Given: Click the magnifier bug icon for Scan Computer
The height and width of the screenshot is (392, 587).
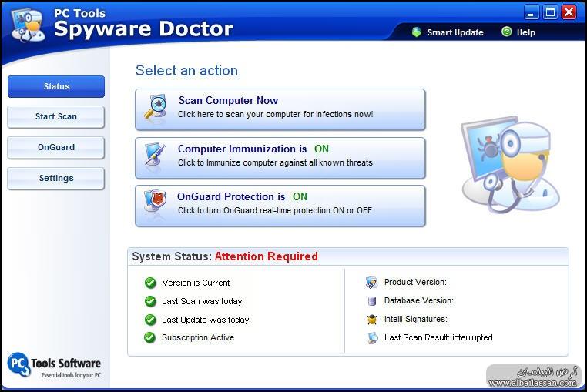Looking at the screenshot, I should [156, 107].
